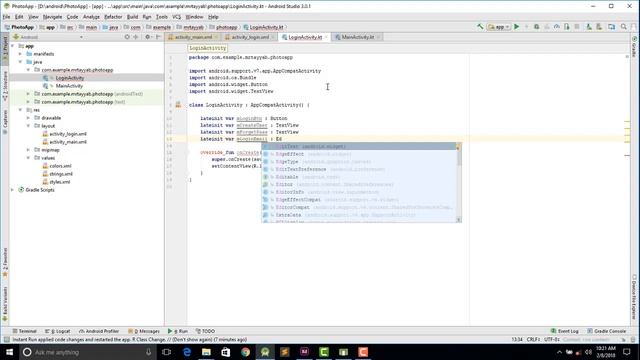Viewport: 640px width, 360px height.
Task: Open the Android Profiler tool window
Action: tap(99, 331)
